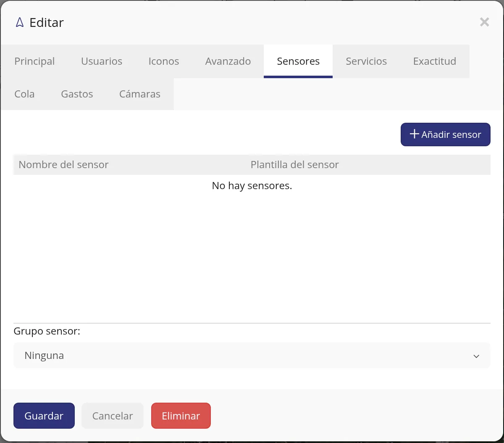Click the Grupo sensor label
This screenshot has width=504, height=443.
[x=47, y=331]
